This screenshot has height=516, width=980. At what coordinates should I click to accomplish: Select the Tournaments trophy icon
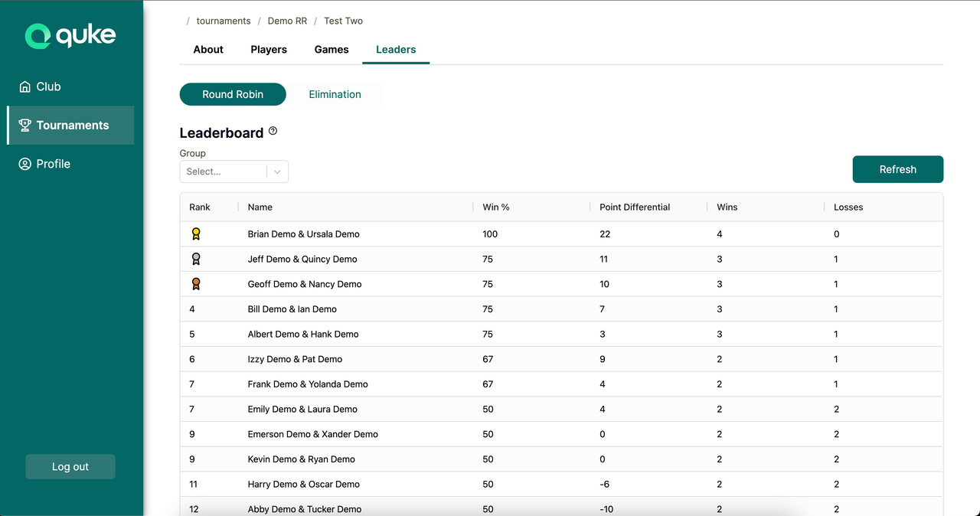point(24,125)
